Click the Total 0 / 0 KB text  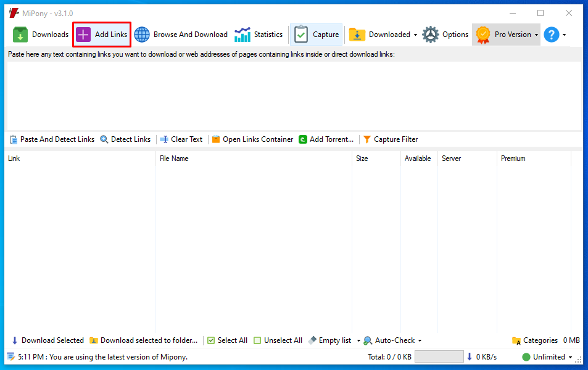click(x=389, y=357)
